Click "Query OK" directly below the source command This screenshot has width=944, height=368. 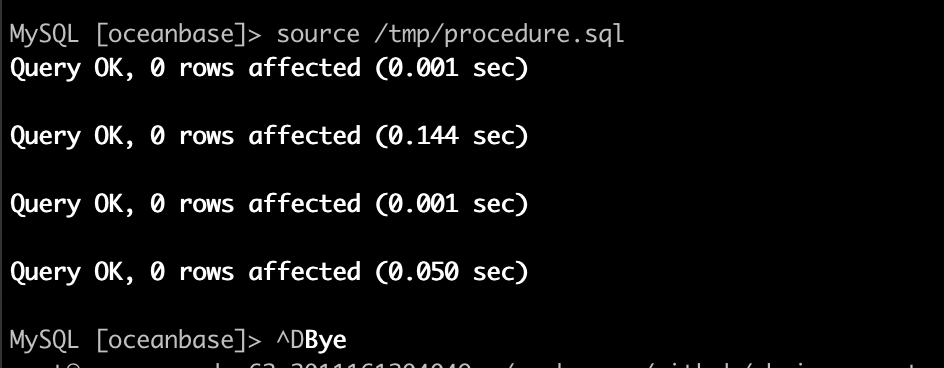click(x=72, y=69)
